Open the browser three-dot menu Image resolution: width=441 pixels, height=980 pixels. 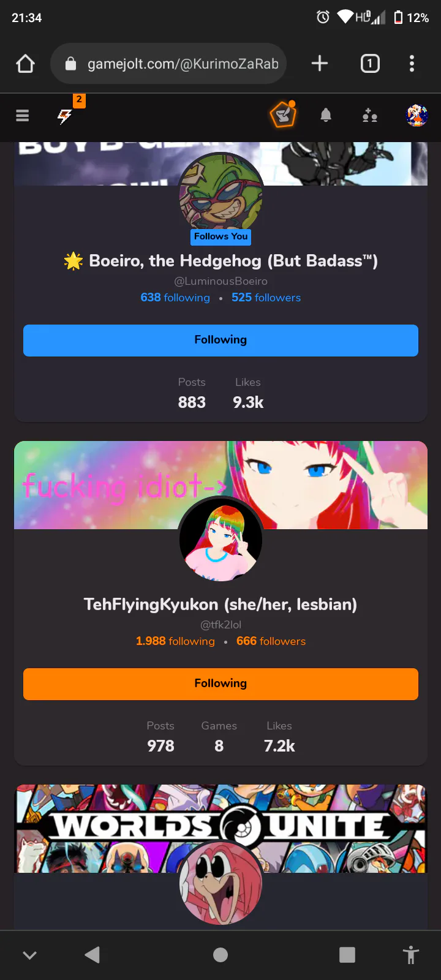[412, 63]
